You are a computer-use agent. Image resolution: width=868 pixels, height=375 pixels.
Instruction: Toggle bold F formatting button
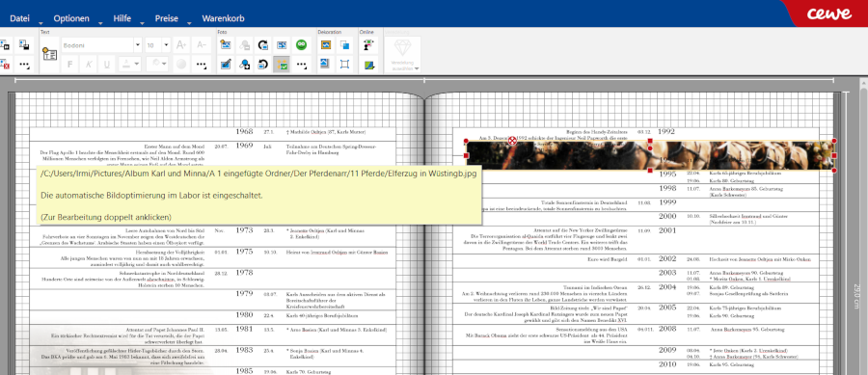coord(69,65)
